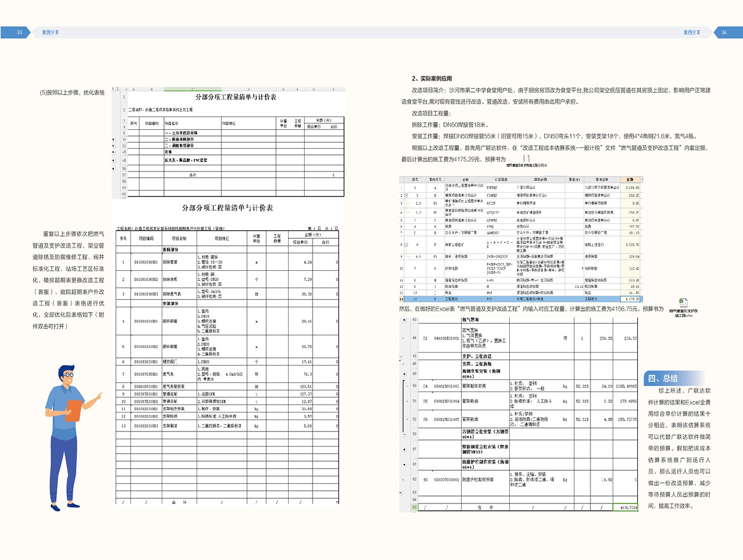Open the xlsx file icon beside the Glodon table

(683, 302)
